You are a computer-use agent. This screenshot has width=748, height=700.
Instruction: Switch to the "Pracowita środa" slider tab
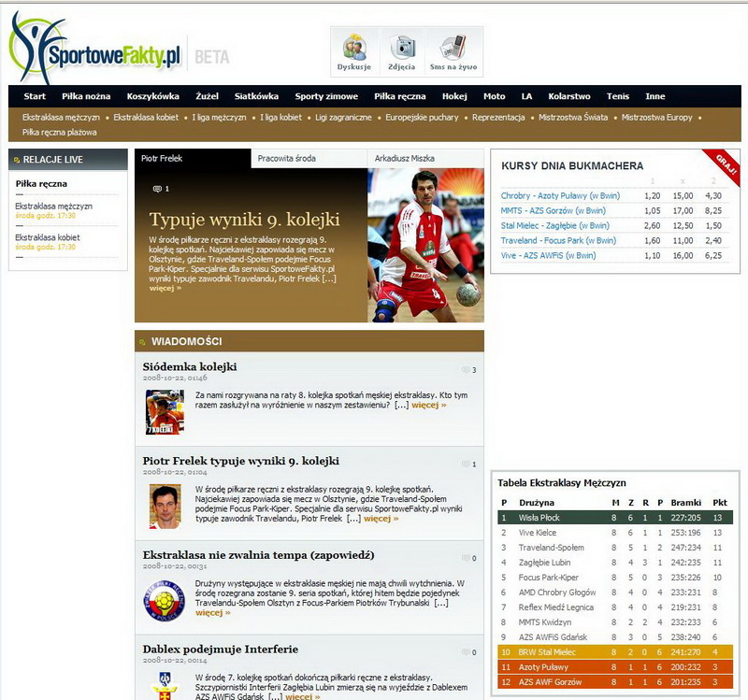coord(288,159)
